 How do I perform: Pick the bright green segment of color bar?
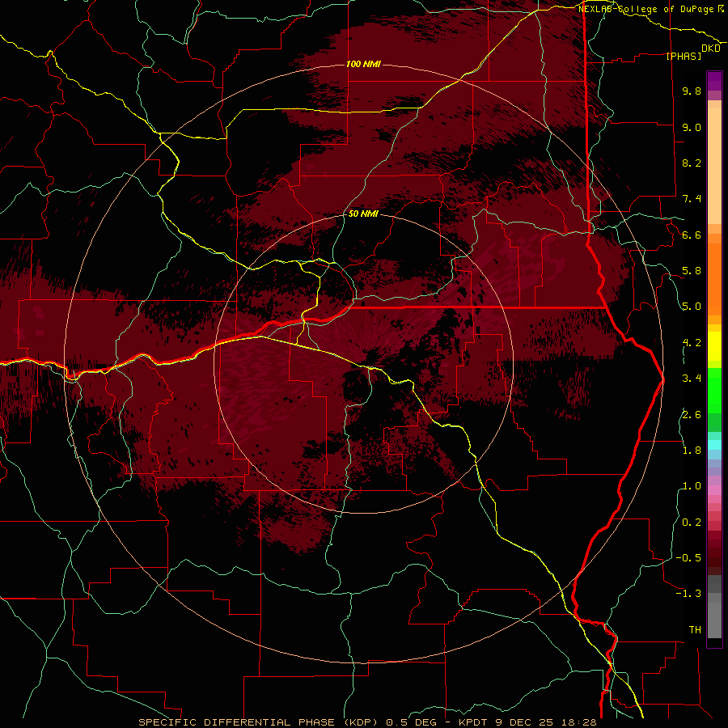click(x=714, y=390)
